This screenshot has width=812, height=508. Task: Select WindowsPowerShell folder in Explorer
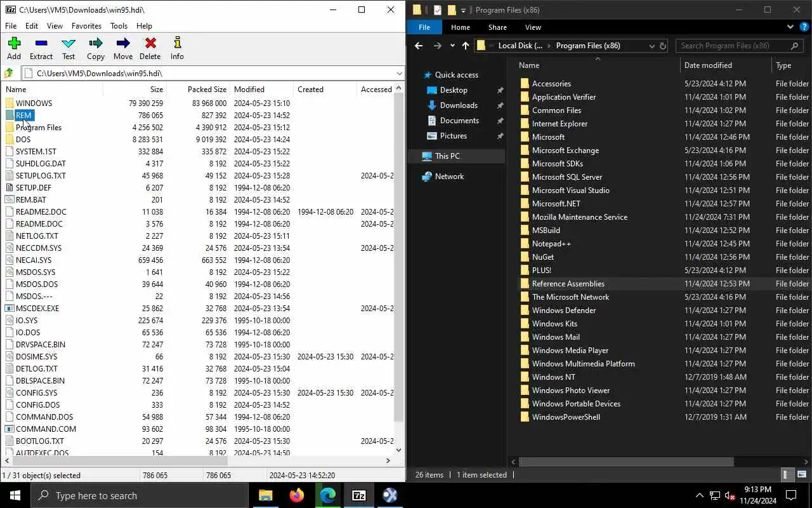(x=566, y=417)
